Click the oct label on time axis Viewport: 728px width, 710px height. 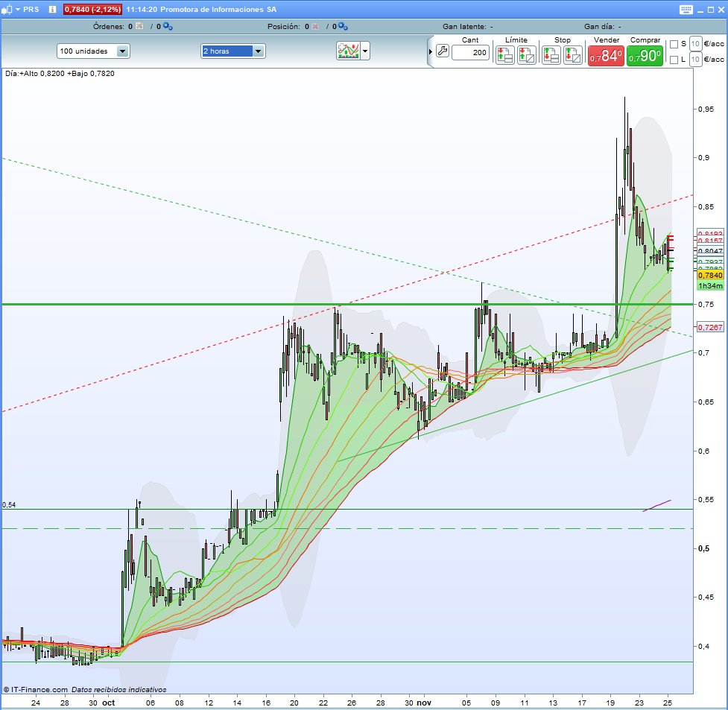[108, 703]
